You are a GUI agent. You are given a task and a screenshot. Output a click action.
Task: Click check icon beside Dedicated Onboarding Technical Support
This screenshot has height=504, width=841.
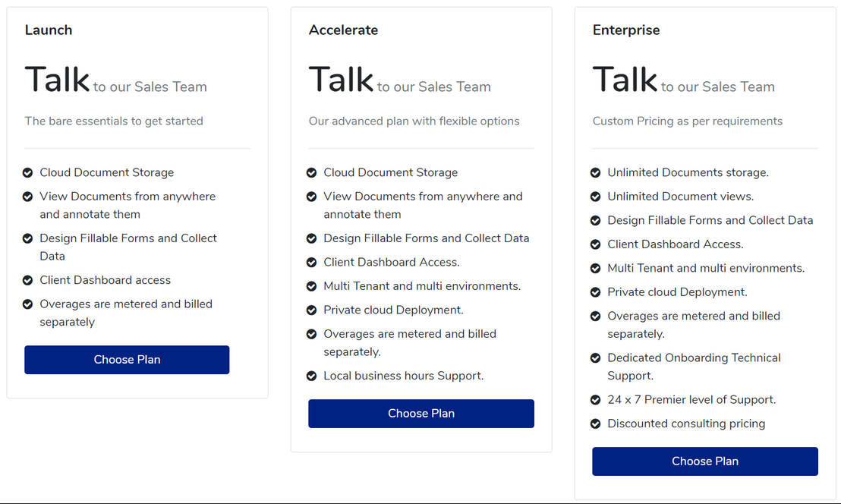tap(595, 358)
